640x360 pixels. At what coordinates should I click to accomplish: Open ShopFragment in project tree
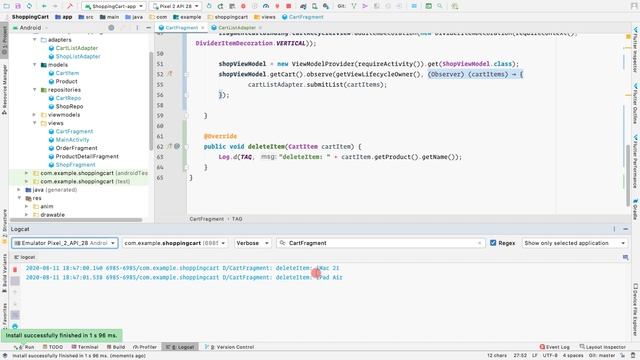click(76, 164)
